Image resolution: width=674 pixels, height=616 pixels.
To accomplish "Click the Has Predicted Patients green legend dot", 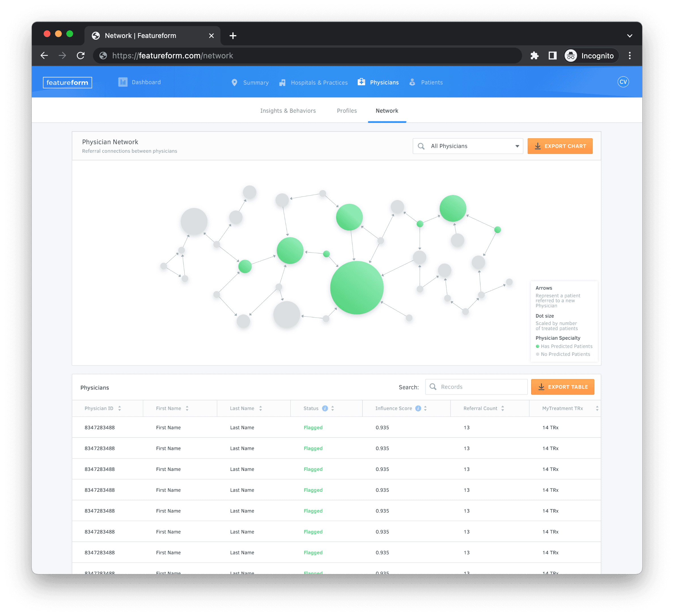I will (537, 346).
